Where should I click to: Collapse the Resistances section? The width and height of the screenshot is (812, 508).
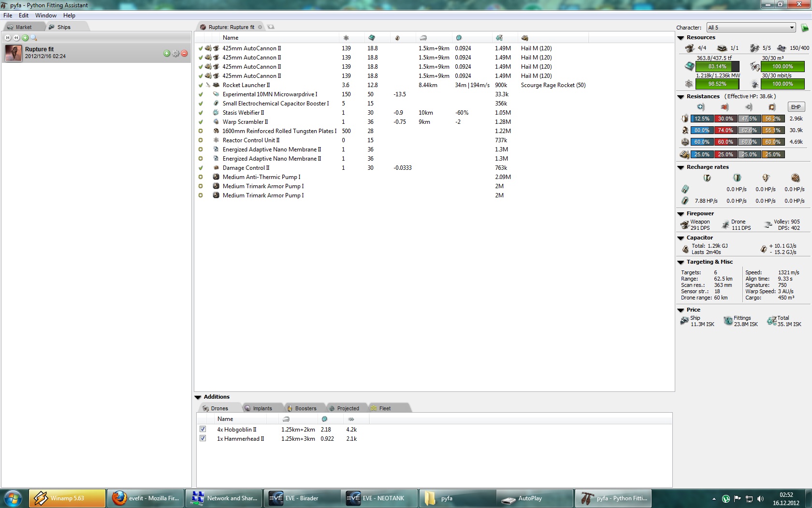click(x=681, y=97)
